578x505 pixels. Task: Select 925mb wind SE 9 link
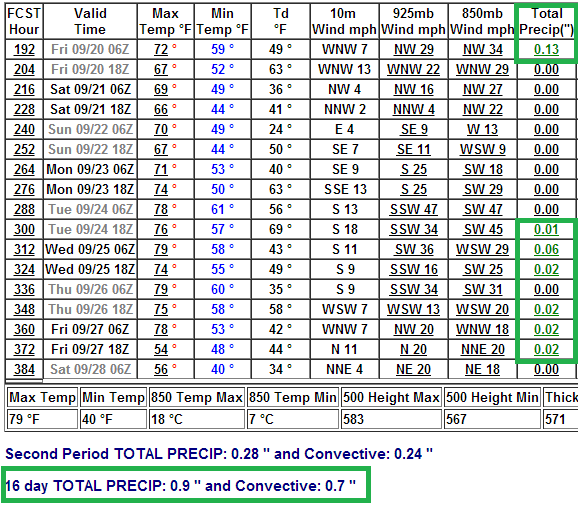pyautogui.click(x=414, y=129)
